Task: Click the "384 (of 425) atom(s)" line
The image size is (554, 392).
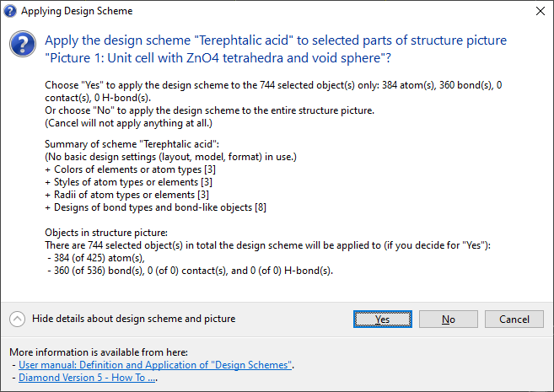Action: 98,257
